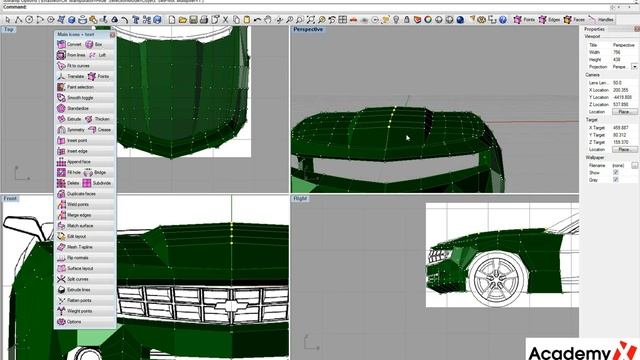640x360 pixels.
Task: Choose Weld points
Action: [73, 204]
